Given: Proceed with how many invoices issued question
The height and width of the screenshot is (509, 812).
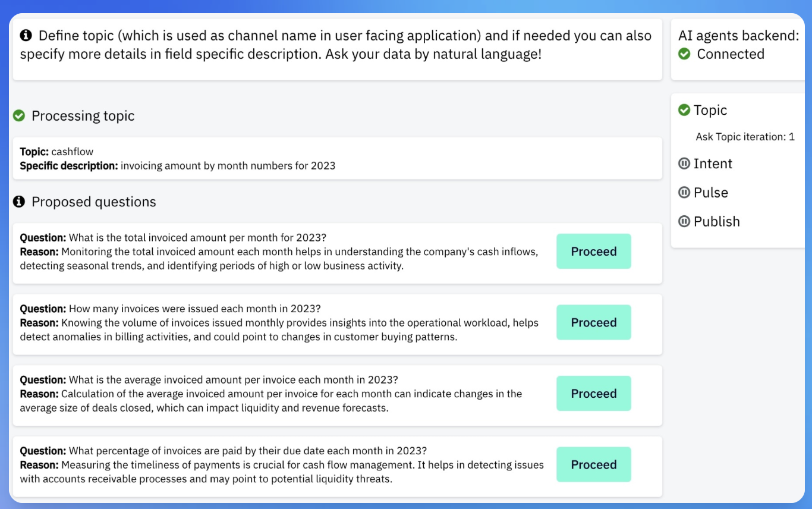Looking at the screenshot, I should tap(593, 322).
